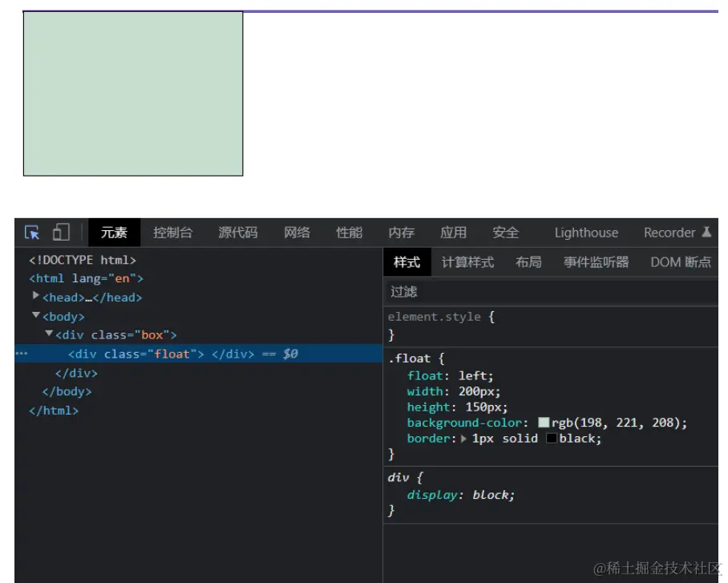Switch to the 控制台 tab
This screenshot has width=728, height=583.
[x=172, y=233]
